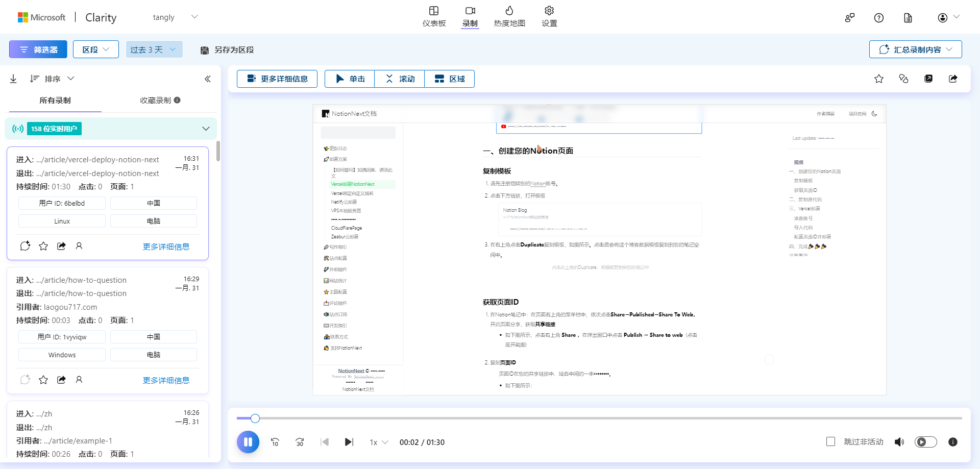
Task: Click the 筛选器 filter button
Action: [38, 50]
